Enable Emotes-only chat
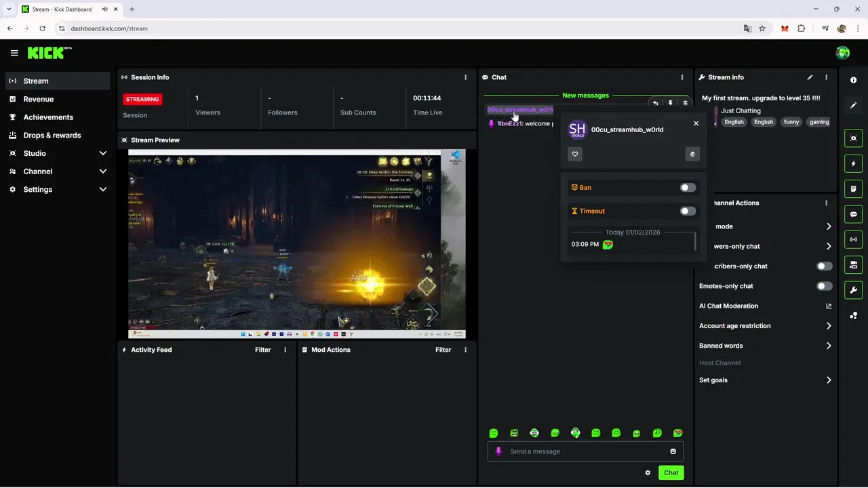This screenshot has height=488, width=868. pos(825,286)
